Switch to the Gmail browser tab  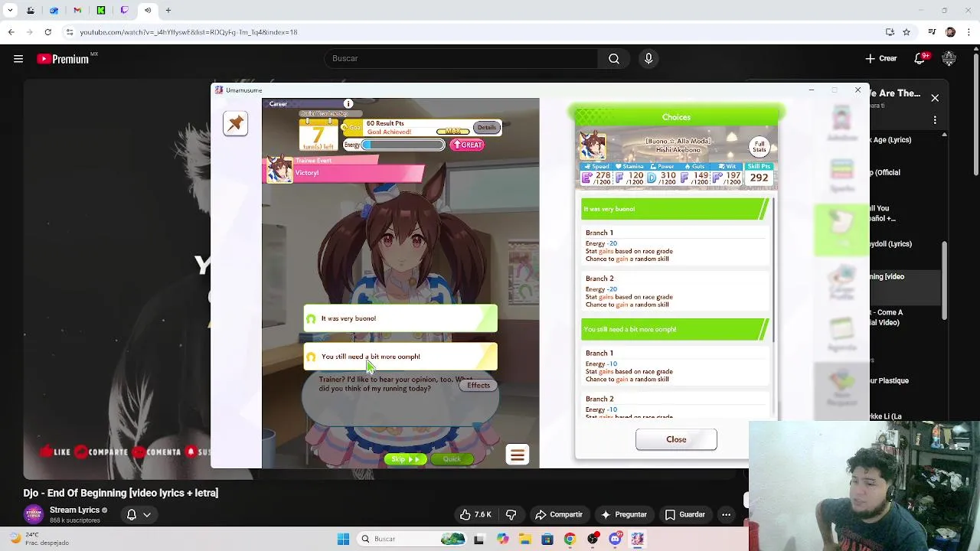(77, 11)
